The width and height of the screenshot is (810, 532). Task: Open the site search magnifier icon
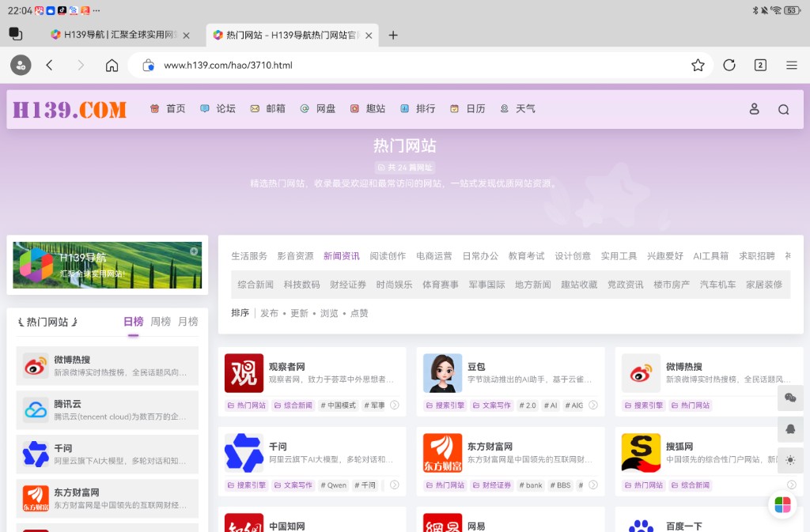tap(784, 109)
